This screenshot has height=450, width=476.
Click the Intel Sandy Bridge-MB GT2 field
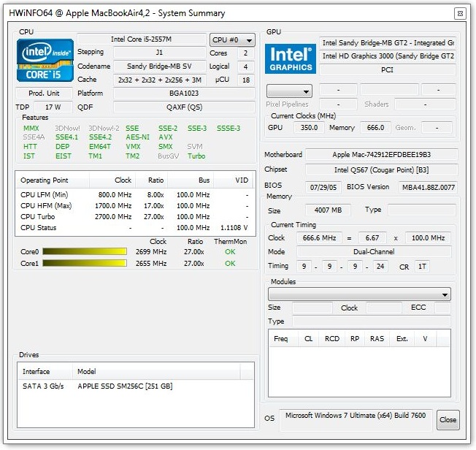coord(388,43)
